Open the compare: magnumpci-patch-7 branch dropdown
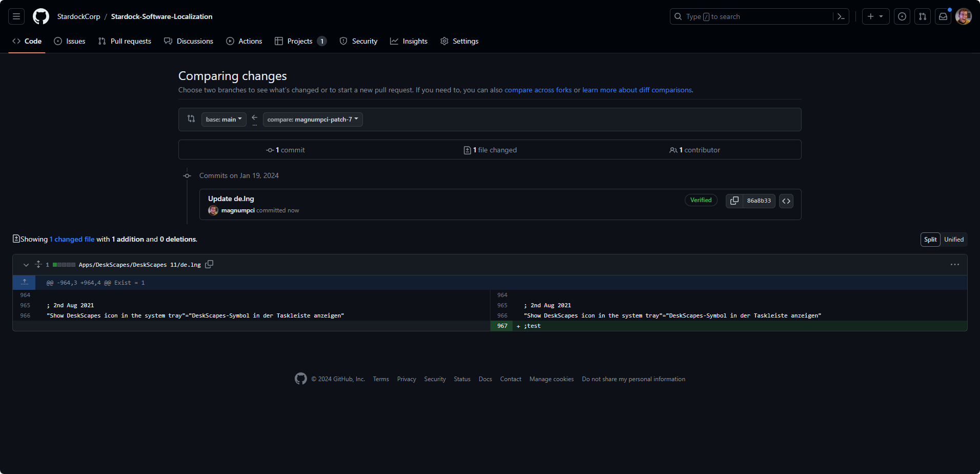 coord(313,120)
